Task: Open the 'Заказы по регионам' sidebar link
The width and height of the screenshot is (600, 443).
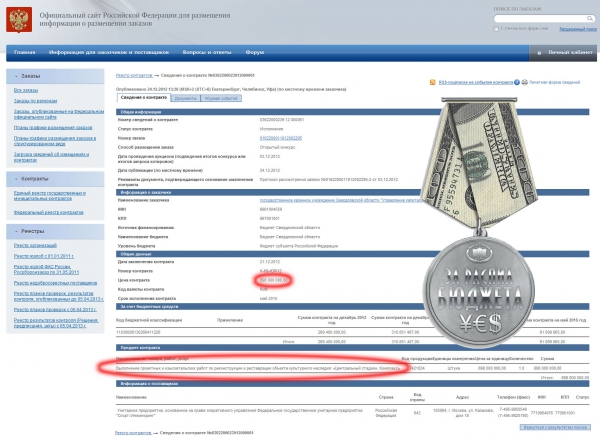Action: click(x=35, y=101)
